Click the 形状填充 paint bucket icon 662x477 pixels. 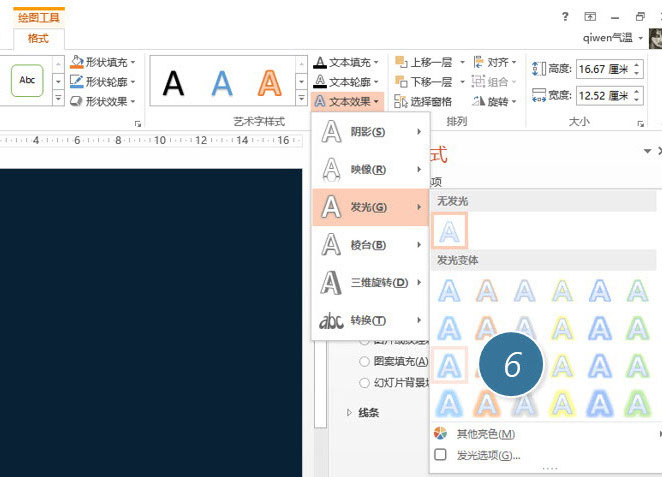[77, 62]
